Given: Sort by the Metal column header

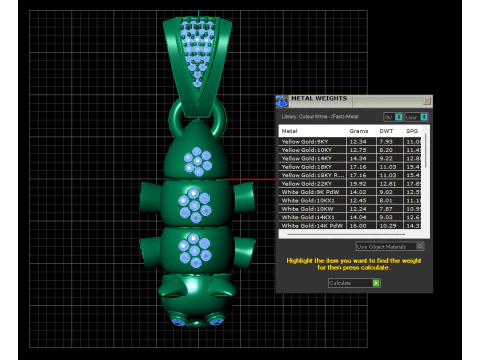Looking at the screenshot, I should pos(312,131).
